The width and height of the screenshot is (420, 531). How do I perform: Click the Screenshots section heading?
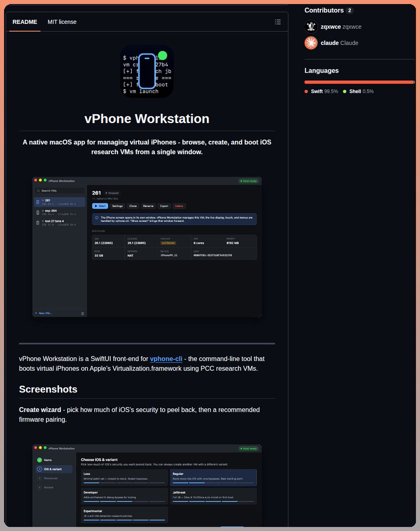coord(48,389)
